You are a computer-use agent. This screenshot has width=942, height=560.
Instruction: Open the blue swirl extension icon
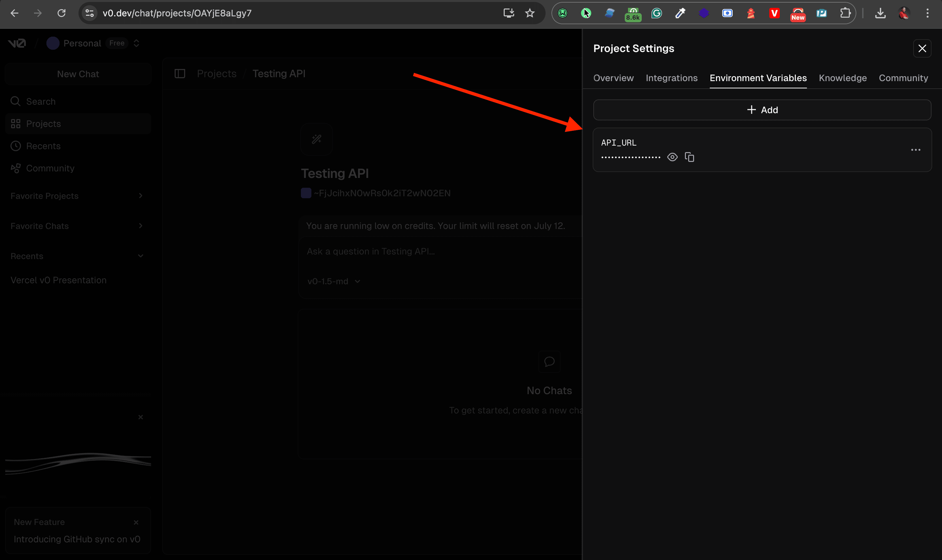[x=609, y=13]
